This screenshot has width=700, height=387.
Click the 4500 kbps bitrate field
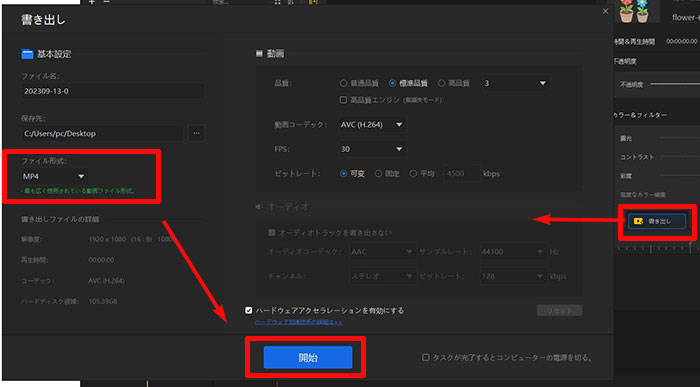coord(462,174)
